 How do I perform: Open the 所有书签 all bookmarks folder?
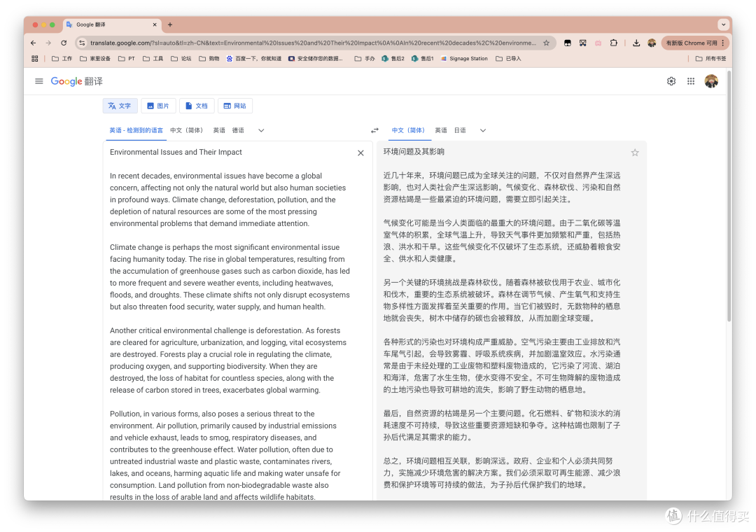tap(710, 58)
